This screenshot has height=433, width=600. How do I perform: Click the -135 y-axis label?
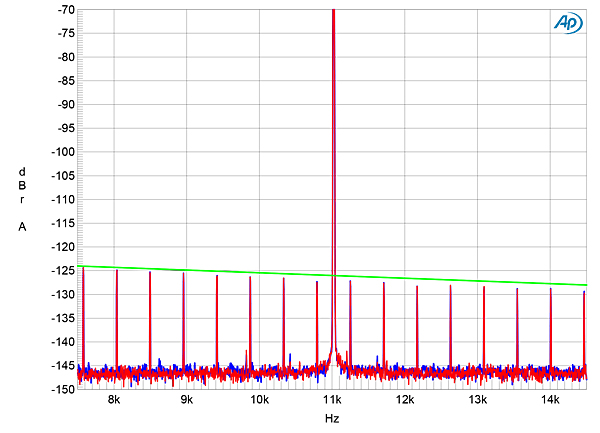point(63,319)
